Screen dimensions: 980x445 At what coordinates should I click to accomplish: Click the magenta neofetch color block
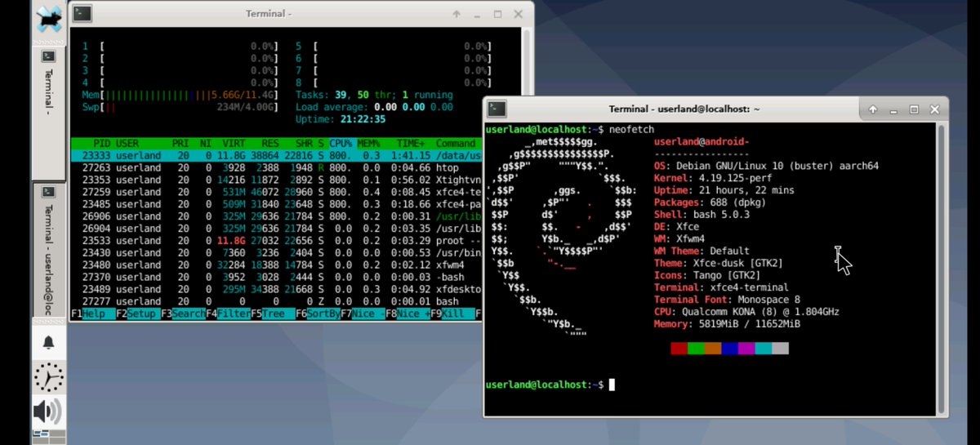pyautogui.click(x=746, y=349)
